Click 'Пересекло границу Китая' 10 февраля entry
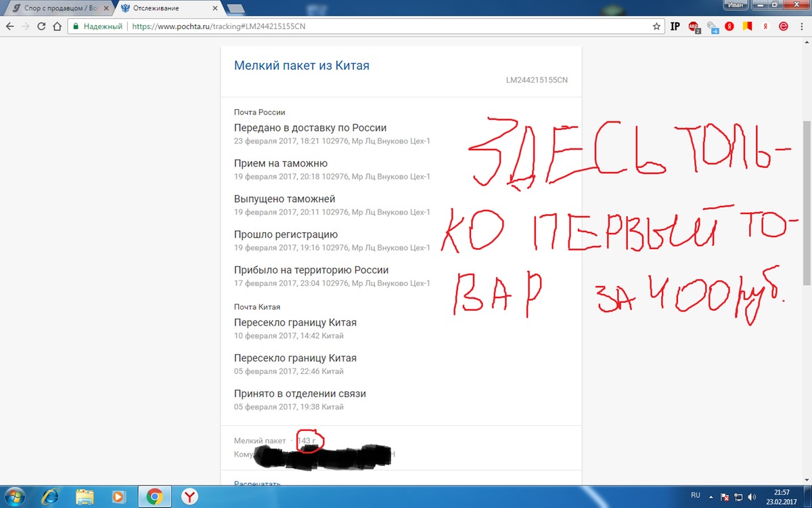 [x=295, y=322]
